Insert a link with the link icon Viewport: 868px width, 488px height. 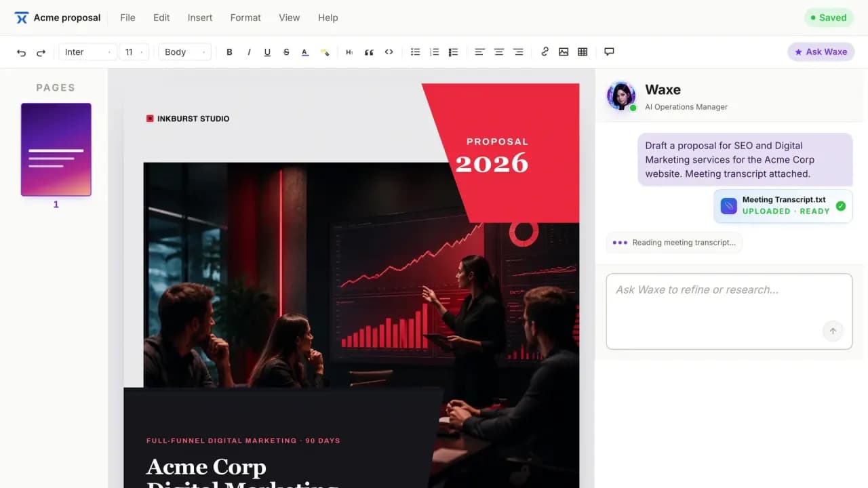tap(545, 52)
